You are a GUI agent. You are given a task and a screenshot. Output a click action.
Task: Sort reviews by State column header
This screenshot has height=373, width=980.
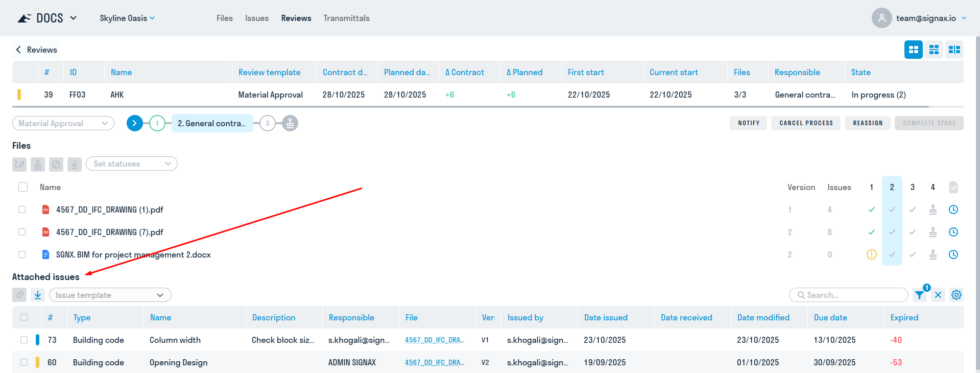[x=861, y=72]
